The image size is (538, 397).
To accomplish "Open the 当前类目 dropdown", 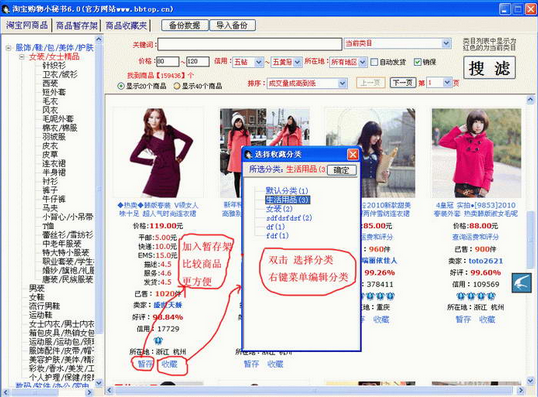I will pos(446,43).
